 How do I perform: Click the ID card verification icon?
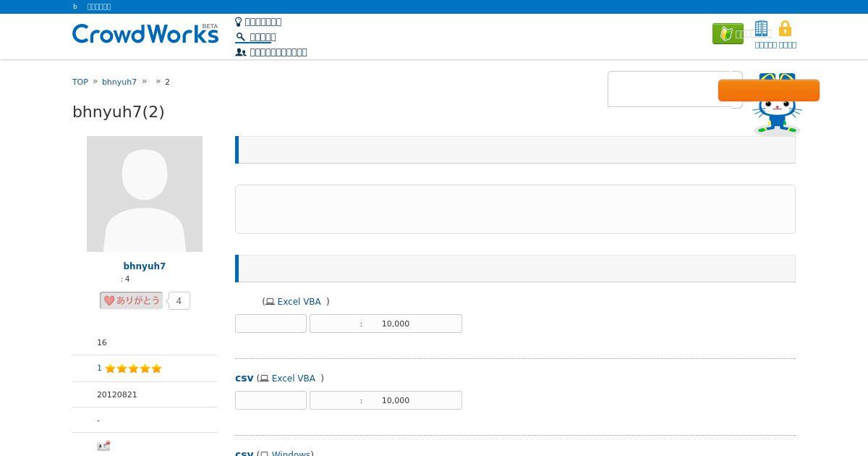tap(103, 446)
